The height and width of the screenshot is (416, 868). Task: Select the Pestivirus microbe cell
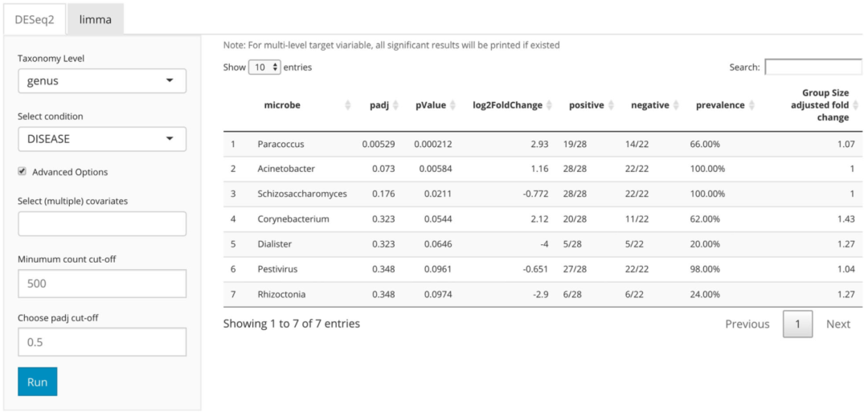[277, 269]
